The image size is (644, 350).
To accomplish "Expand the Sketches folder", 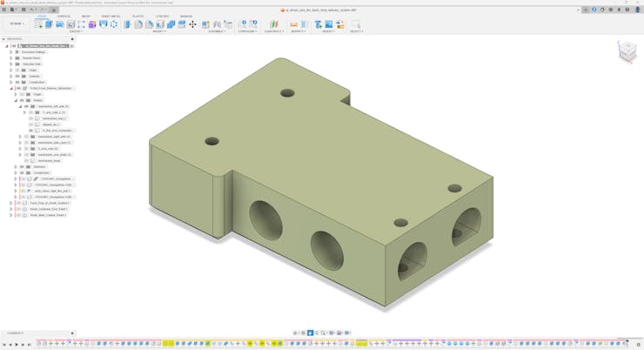I will 16,166.
